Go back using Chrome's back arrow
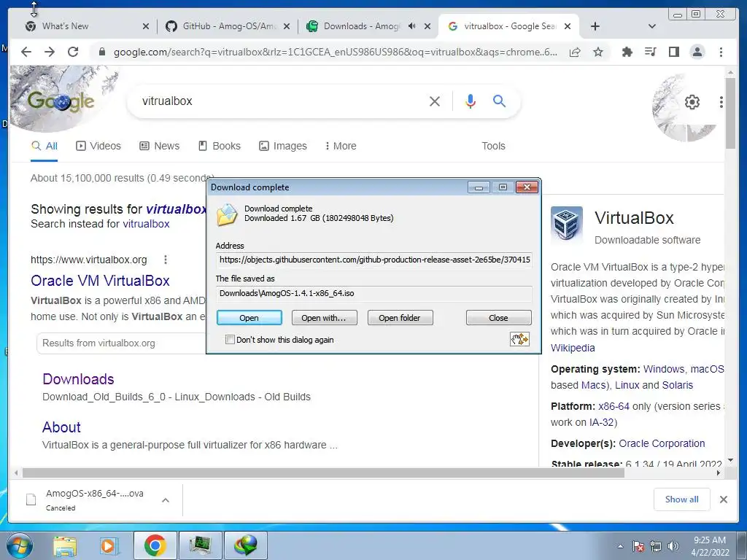Viewport: 747px width, 560px height. [x=26, y=52]
